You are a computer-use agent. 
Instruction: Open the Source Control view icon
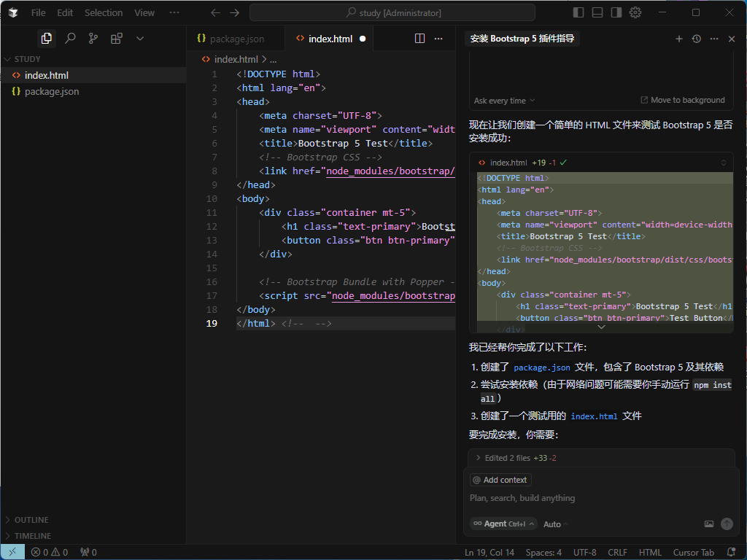(x=93, y=39)
